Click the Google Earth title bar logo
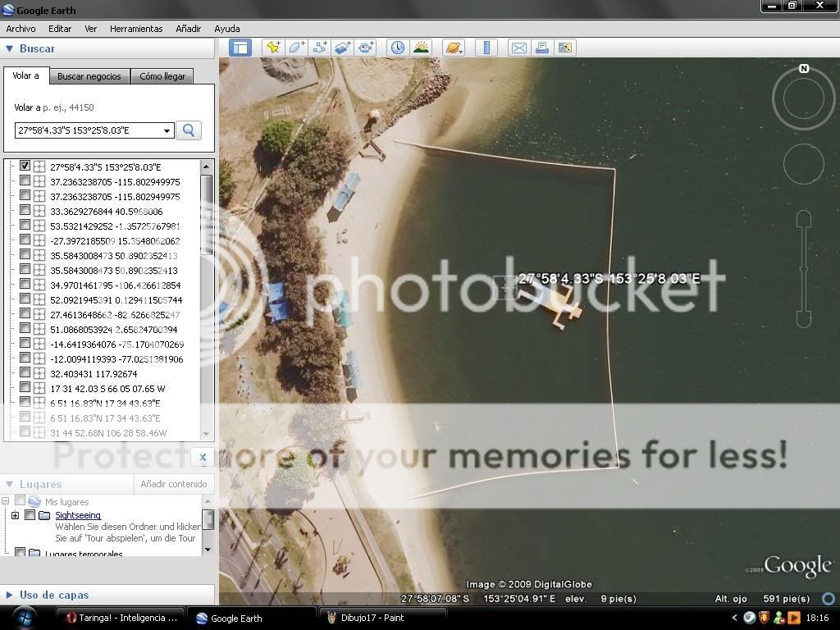 (8, 10)
